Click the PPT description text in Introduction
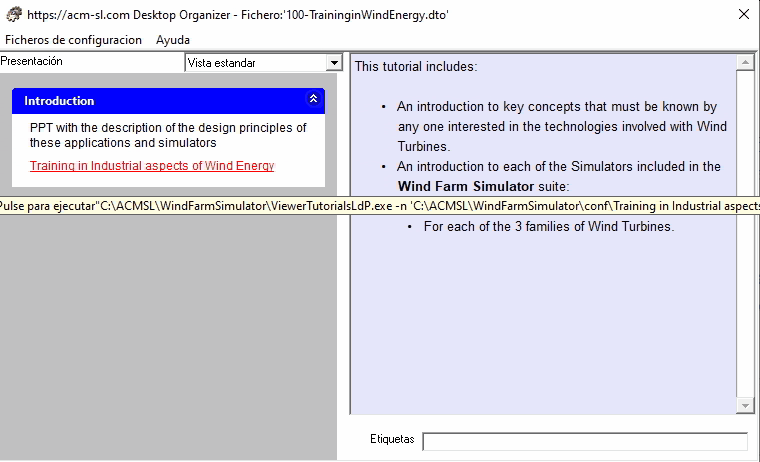 [168, 135]
